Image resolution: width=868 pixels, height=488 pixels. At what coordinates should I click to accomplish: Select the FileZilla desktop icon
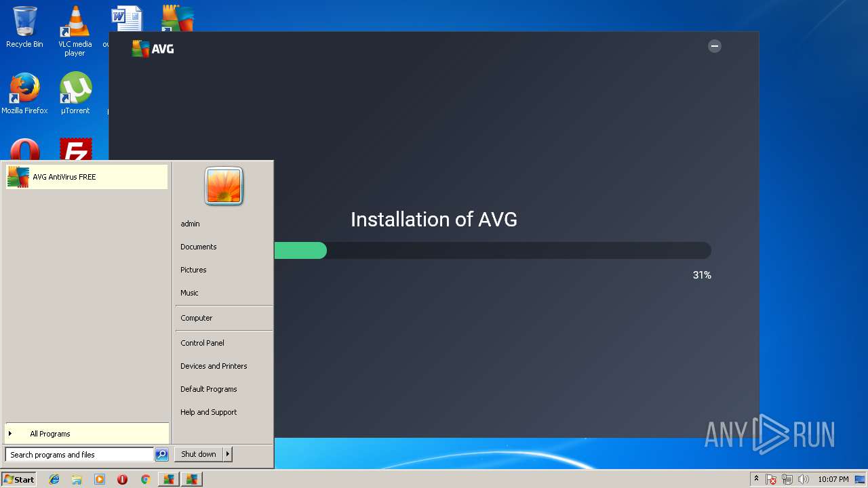pyautogui.click(x=75, y=149)
